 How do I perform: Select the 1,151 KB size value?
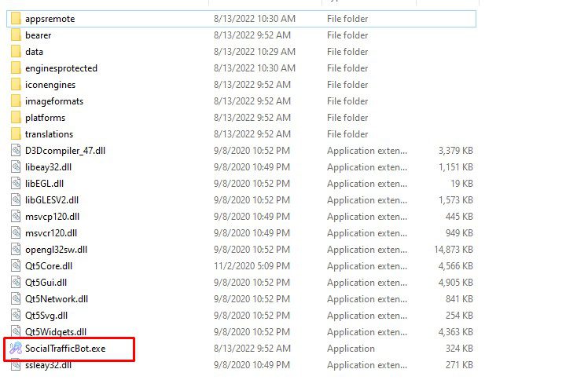click(456, 167)
